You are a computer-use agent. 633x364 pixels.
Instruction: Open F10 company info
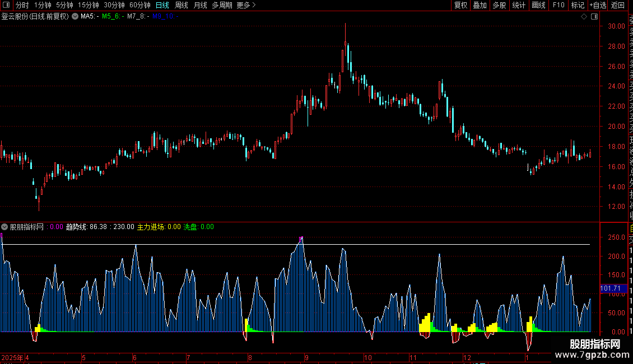(558, 5)
